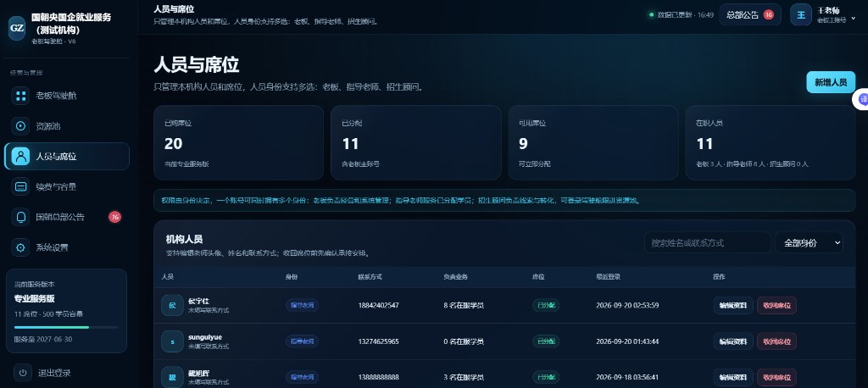The image size is (868, 388).
Task: Click timestamp 2026-09-20 01:43:44
Action: point(627,341)
